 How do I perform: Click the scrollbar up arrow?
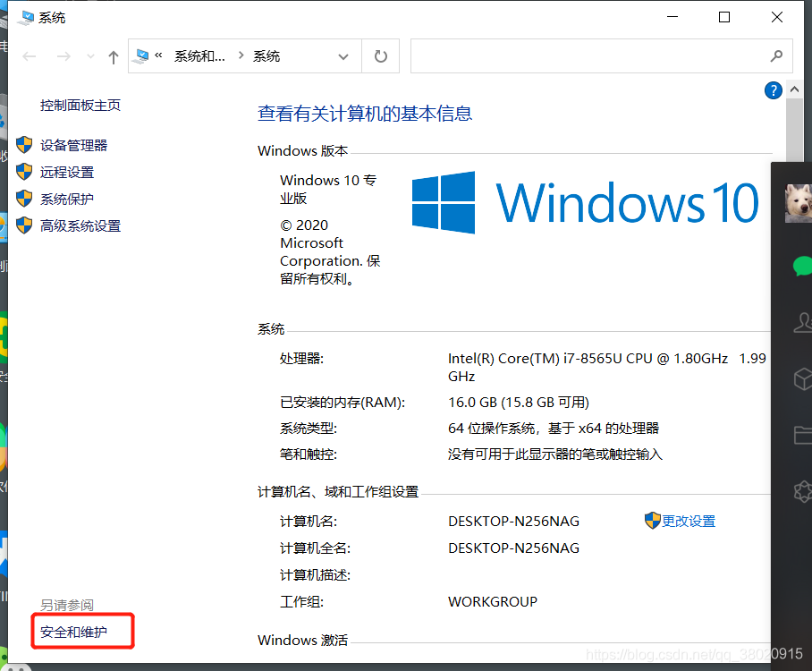point(794,89)
